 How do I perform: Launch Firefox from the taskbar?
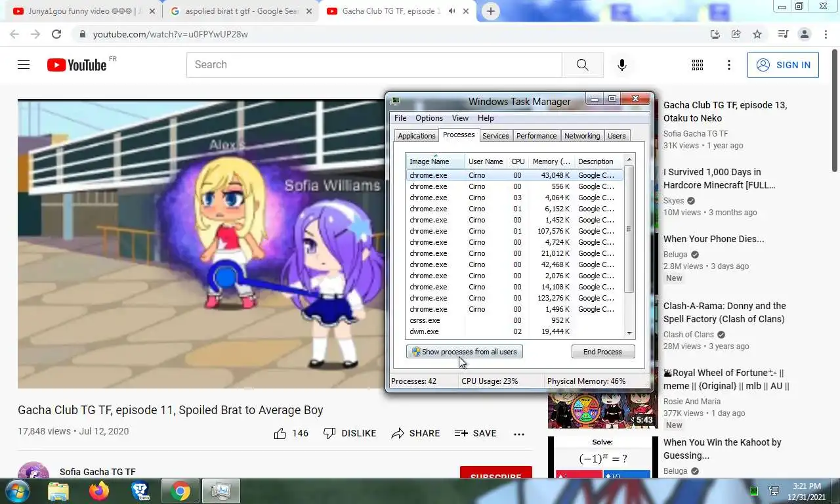pos(99,491)
